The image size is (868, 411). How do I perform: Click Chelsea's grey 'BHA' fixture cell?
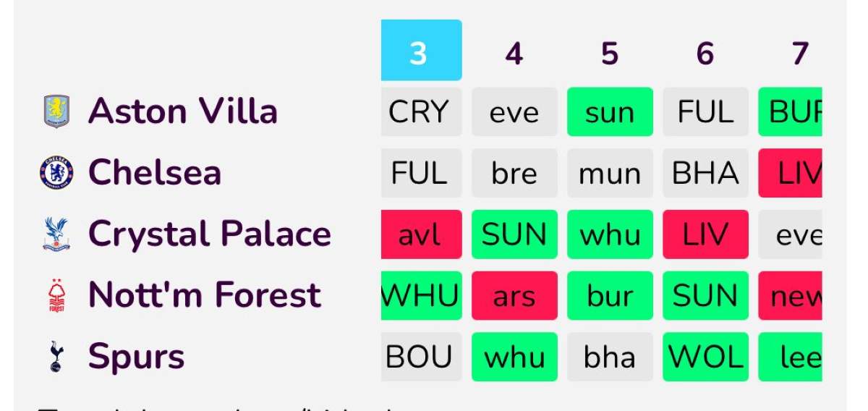click(x=705, y=173)
